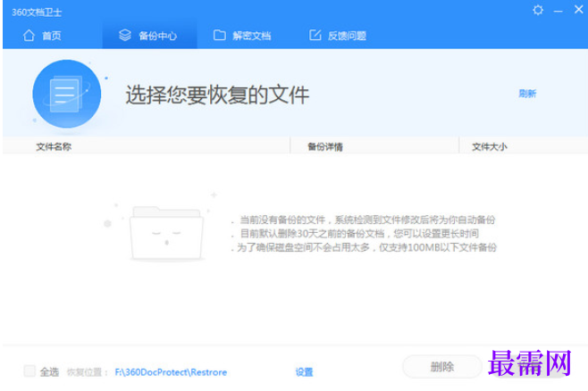Click the 设置 link beside restore path
The height and width of the screenshot is (391, 588).
click(304, 372)
